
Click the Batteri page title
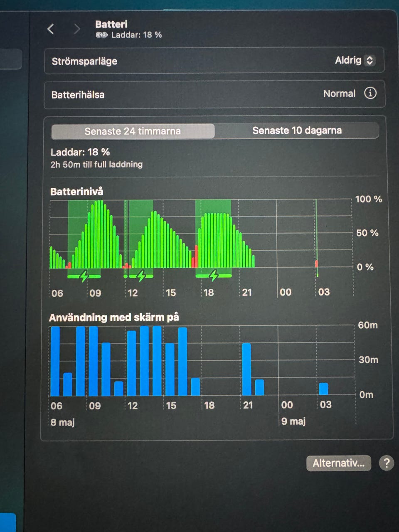[111, 24]
